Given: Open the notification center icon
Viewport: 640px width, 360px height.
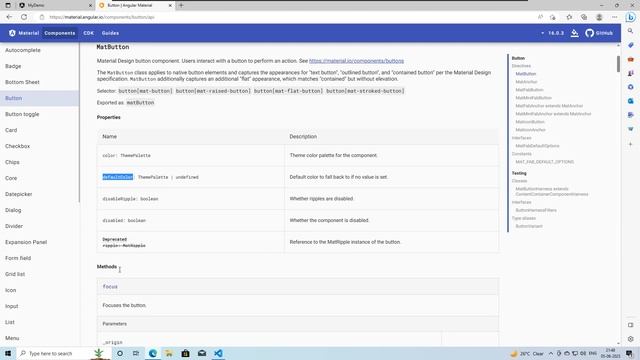Looking at the screenshot, I should point(629,353).
